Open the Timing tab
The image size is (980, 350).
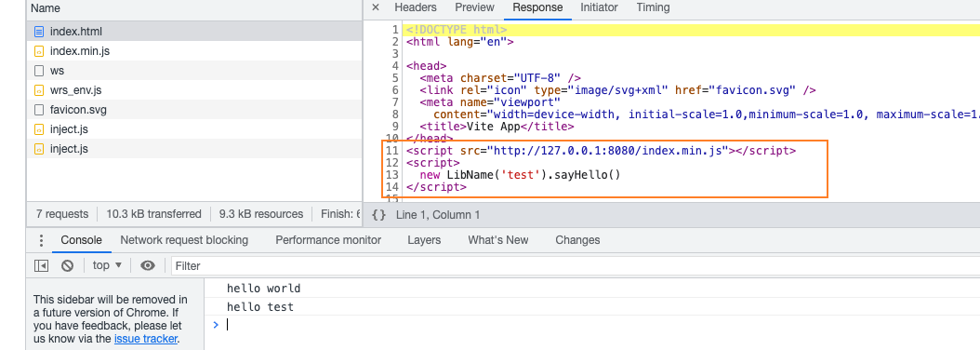point(653,7)
